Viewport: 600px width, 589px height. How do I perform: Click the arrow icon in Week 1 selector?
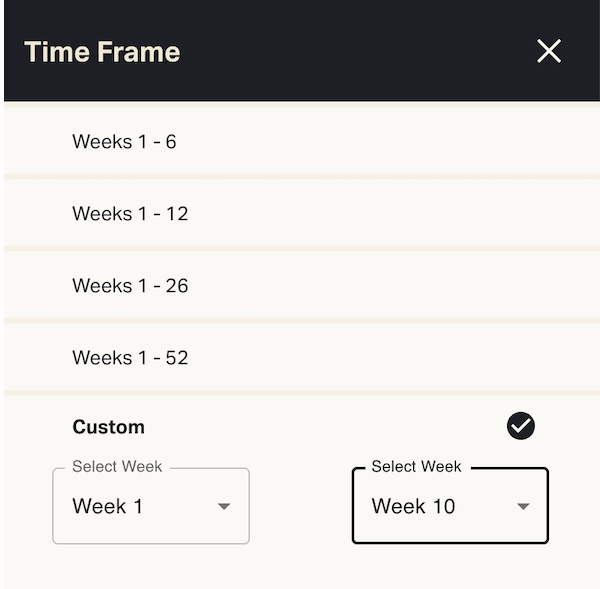224,507
